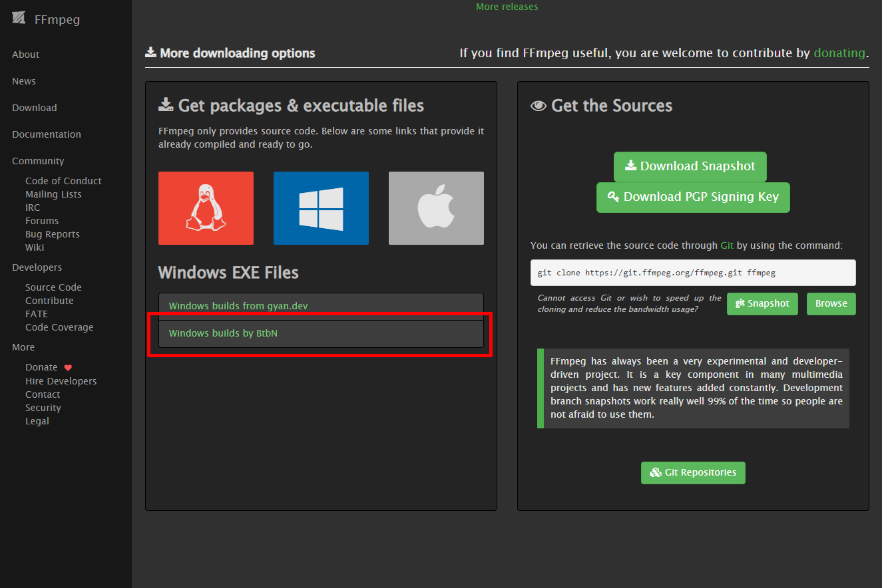Open Code Coverage link
The width and height of the screenshot is (882, 588).
59,327
